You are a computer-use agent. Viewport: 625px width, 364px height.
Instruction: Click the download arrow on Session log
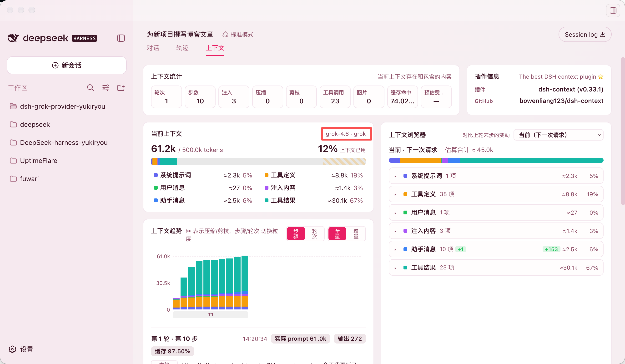click(603, 35)
